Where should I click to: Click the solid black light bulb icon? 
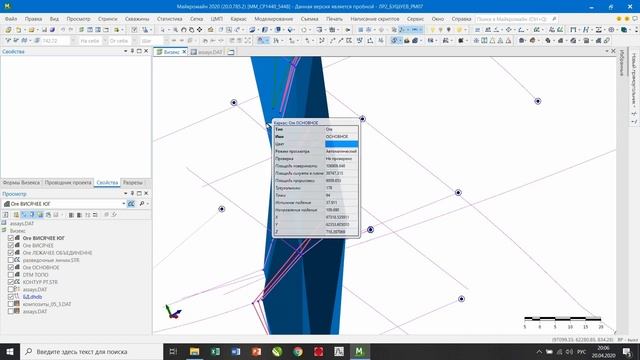pos(449,30)
